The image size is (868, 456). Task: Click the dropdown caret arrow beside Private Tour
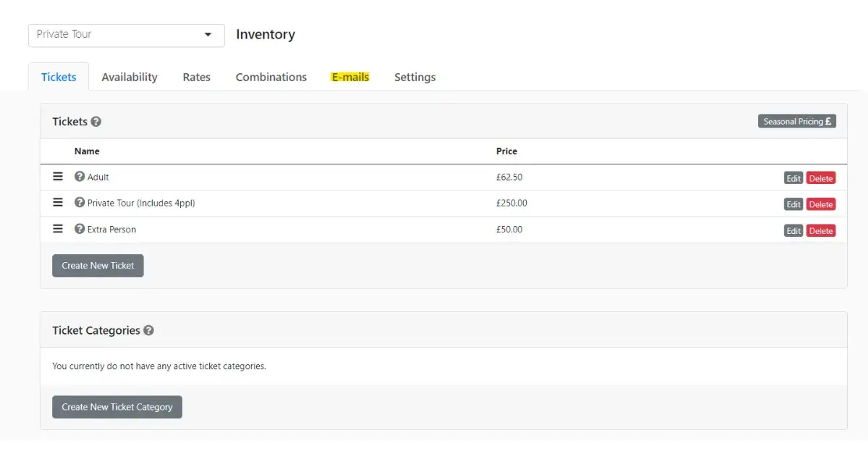pyautogui.click(x=208, y=34)
